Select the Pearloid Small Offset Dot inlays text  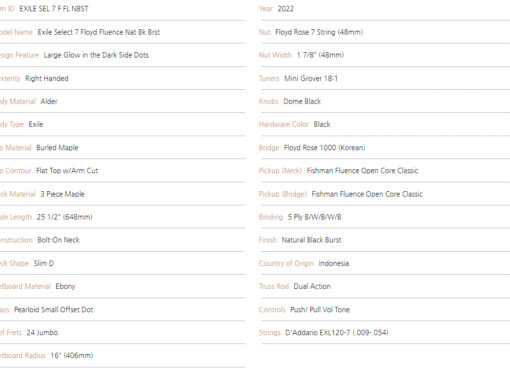point(53,310)
